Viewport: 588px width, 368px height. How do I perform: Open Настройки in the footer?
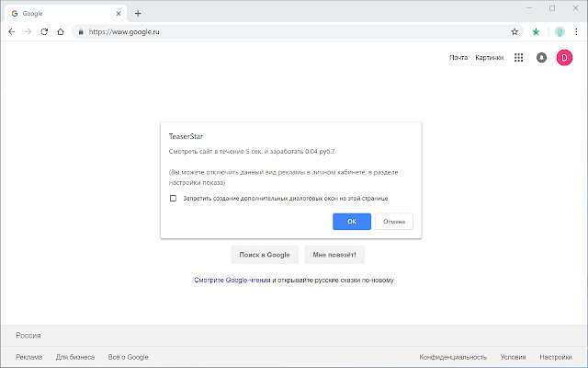(555, 356)
